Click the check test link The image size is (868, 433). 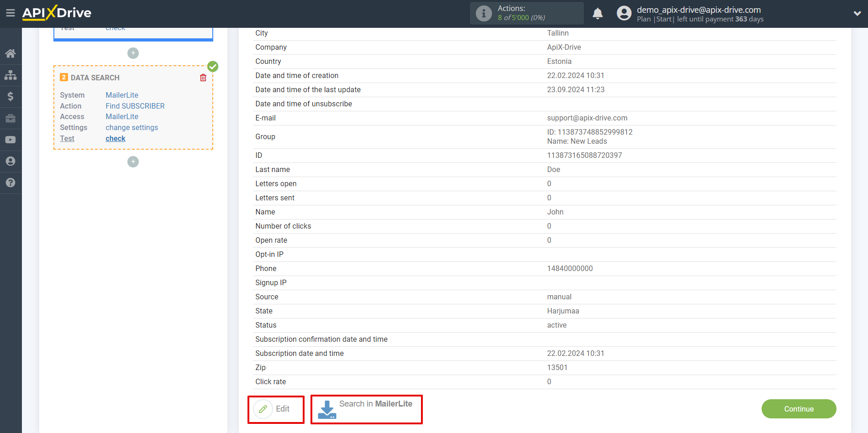coord(116,138)
